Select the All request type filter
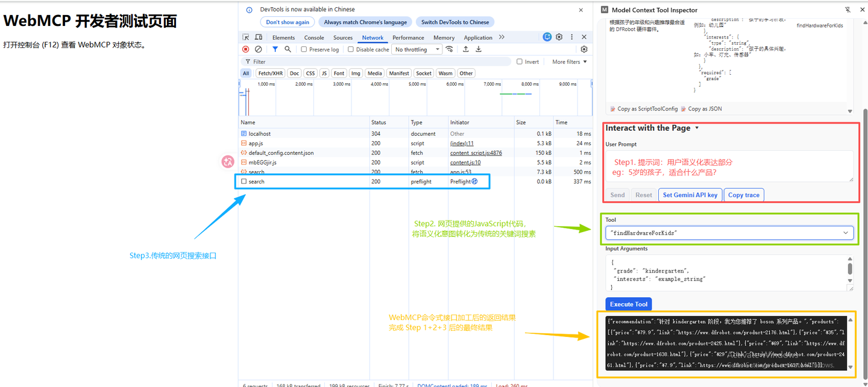 click(246, 74)
